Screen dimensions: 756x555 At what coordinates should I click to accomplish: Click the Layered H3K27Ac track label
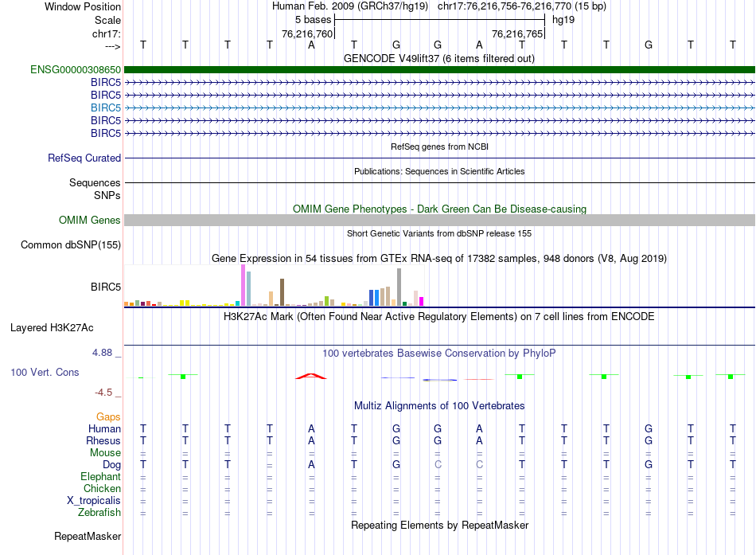point(52,328)
